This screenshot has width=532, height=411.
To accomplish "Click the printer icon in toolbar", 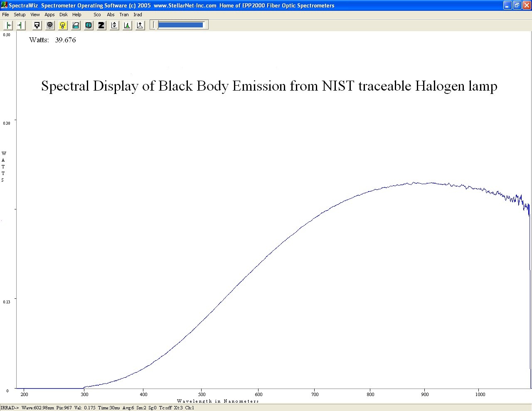I will [76, 25].
